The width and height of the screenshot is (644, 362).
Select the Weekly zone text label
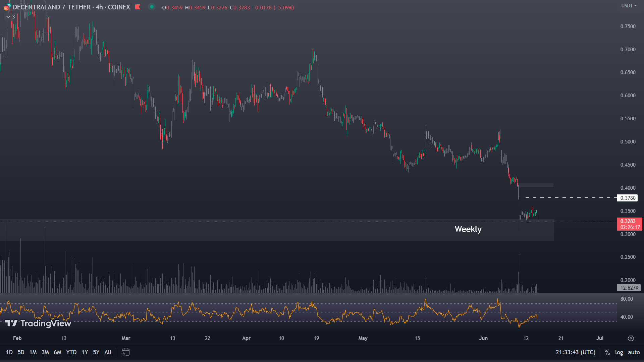pos(468,229)
